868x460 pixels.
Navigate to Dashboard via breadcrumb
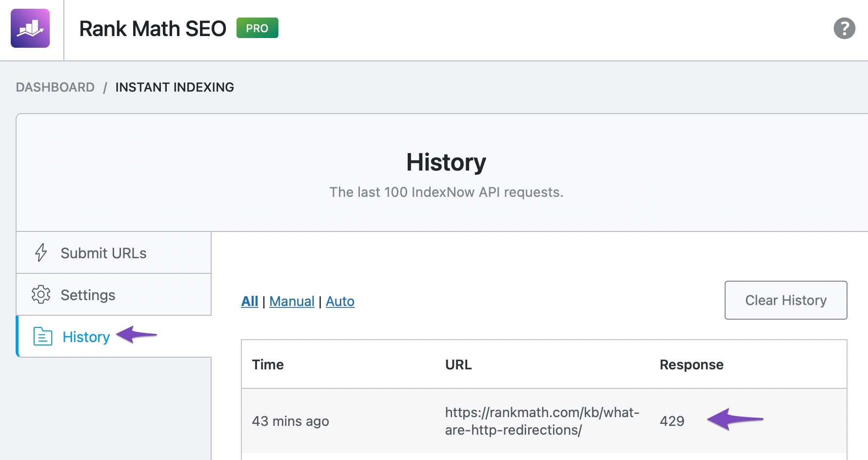coord(55,87)
